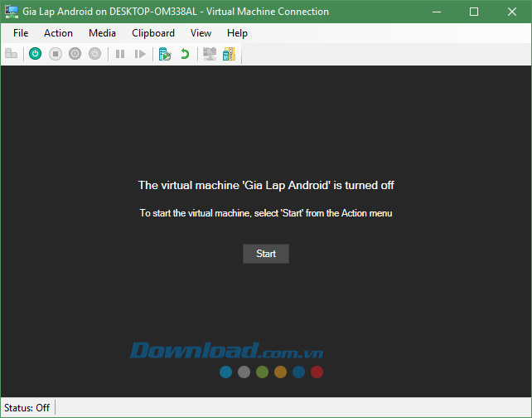Click the Save state power icon
The width and height of the screenshot is (532, 418).
pyautogui.click(x=94, y=54)
